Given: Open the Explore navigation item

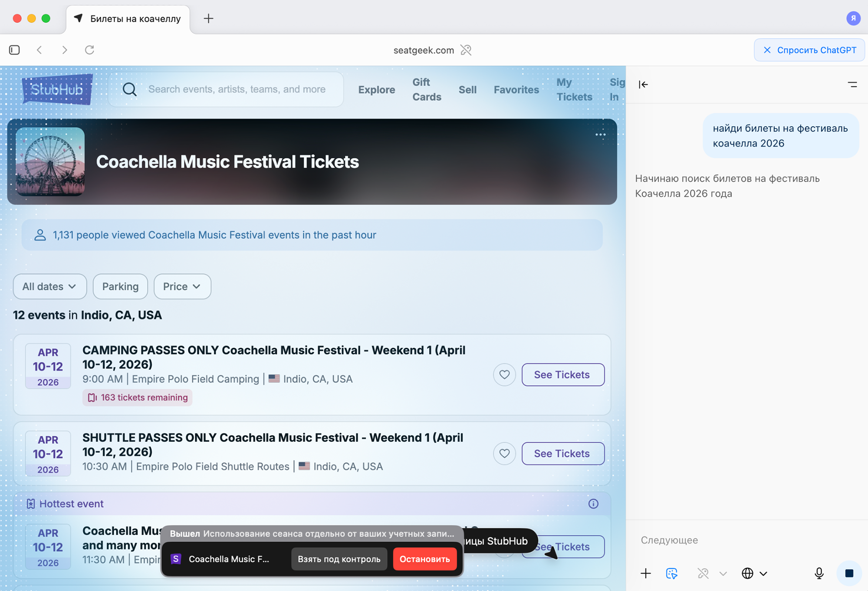Looking at the screenshot, I should click(376, 90).
